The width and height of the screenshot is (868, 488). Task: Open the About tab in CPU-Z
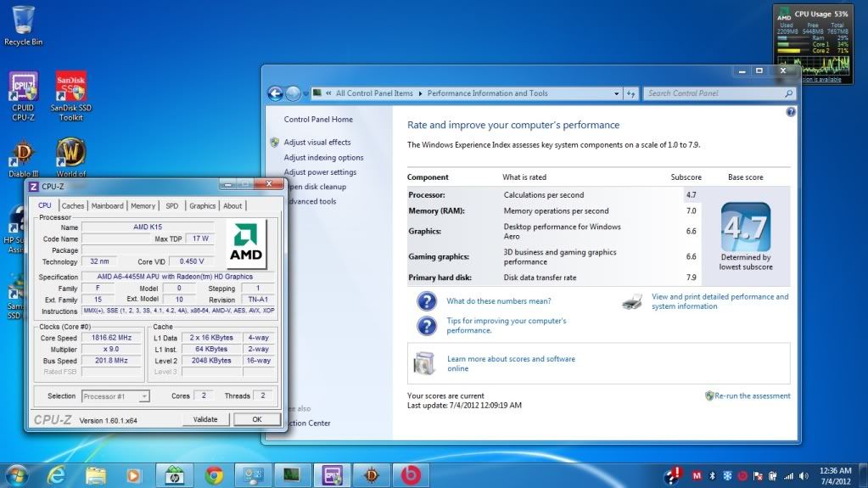click(x=232, y=206)
